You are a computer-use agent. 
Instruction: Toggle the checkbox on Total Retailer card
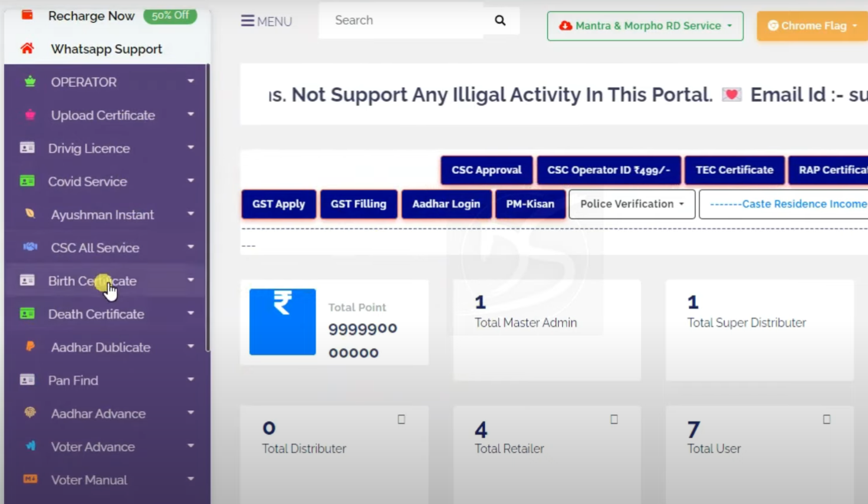tap(614, 420)
